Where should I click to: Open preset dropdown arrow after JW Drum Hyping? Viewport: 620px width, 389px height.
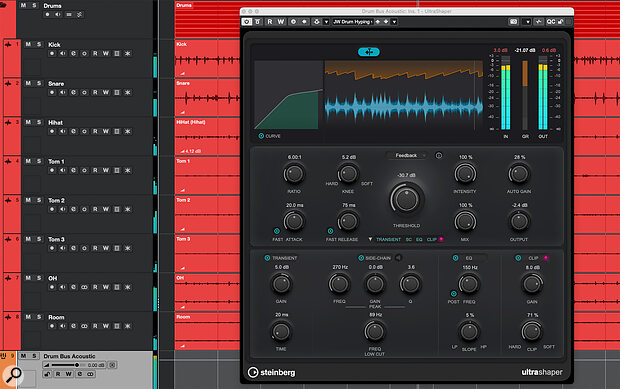(x=394, y=22)
